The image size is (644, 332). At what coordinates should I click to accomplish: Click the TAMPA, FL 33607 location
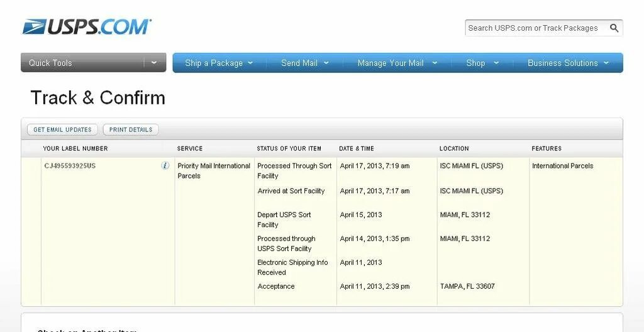pos(467,286)
